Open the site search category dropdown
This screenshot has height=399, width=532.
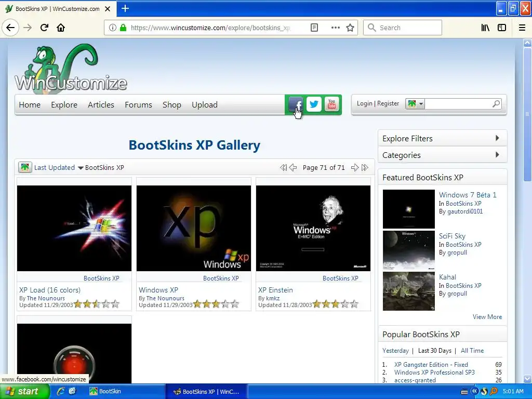tap(415, 104)
